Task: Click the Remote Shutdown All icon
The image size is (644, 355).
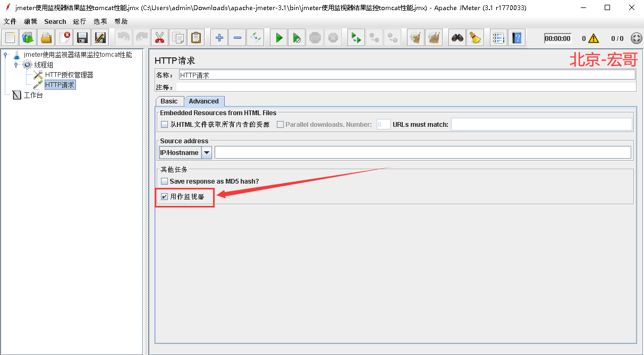Action: [x=392, y=38]
